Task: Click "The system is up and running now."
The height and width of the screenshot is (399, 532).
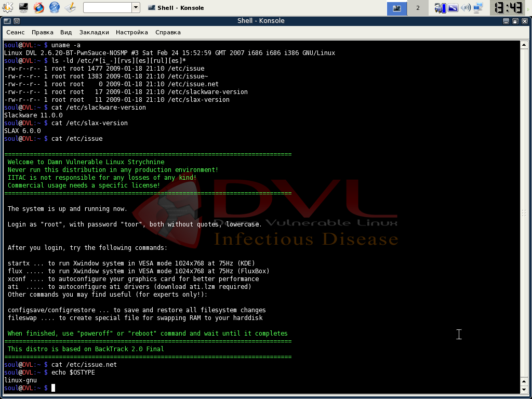Action: click(x=68, y=209)
